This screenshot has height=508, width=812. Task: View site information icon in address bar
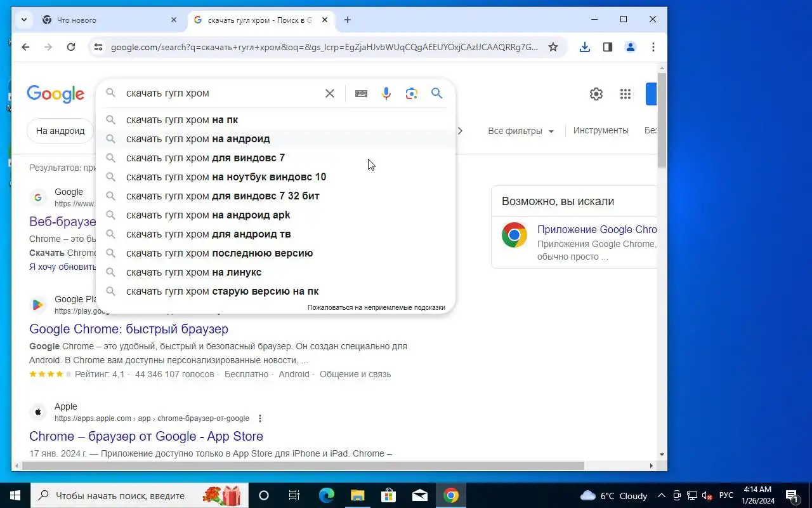(98, 47)
